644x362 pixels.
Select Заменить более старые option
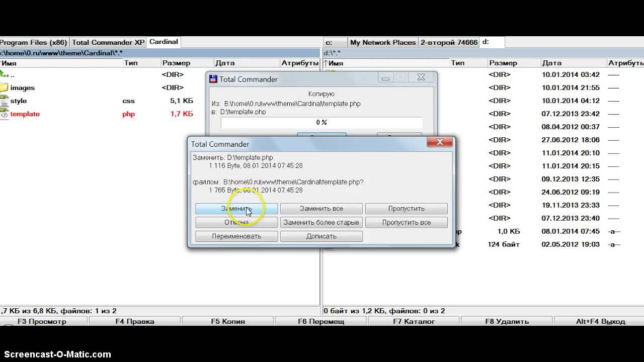(321, 222)
